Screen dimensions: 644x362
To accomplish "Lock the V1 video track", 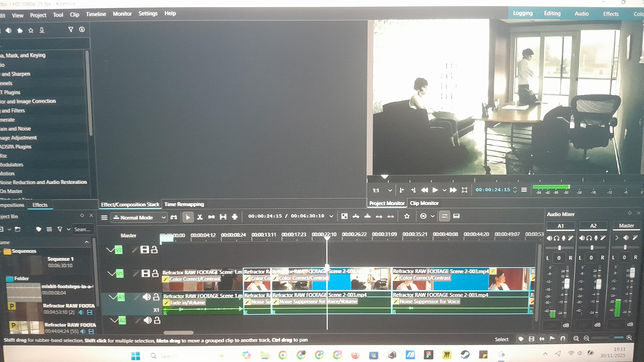I will [x=155, y=273].
